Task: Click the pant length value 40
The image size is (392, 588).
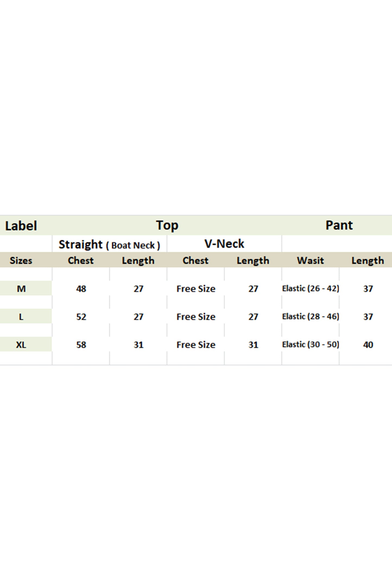Action: point(368,345)
